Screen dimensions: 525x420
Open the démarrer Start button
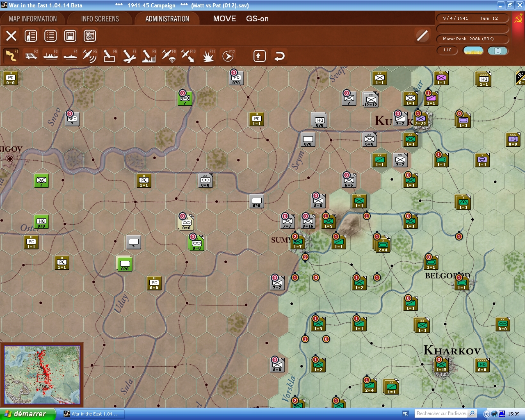click(28, 414)
